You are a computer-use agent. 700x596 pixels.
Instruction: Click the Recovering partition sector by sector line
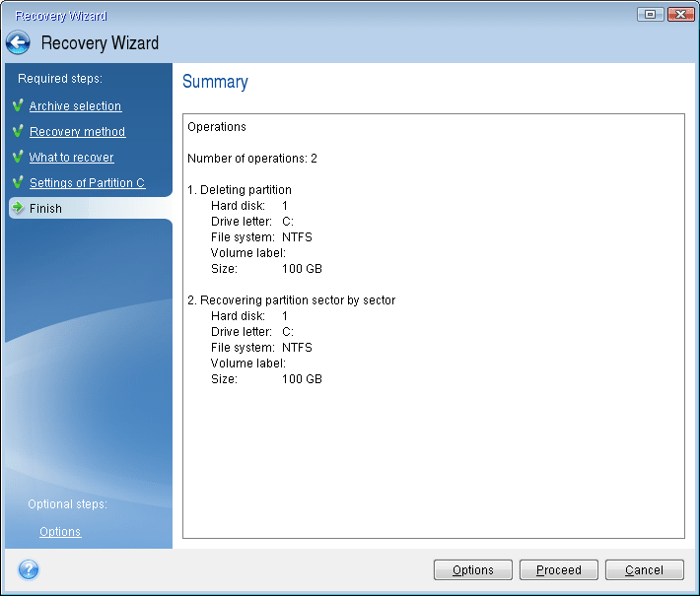coord(297,299)
